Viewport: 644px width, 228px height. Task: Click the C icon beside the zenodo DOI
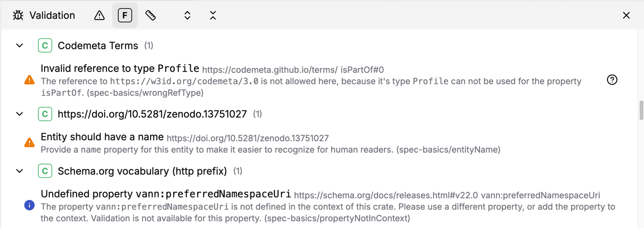45,114
